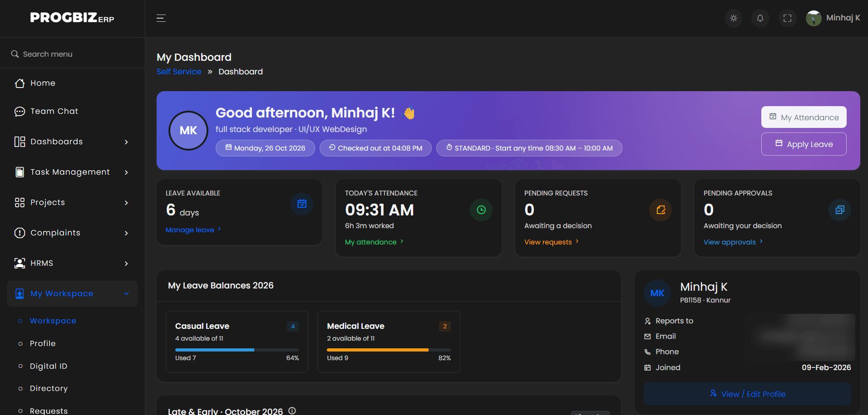The width and height of the screenshot is (868, 415).
Task: Click the Pending Approvals blue icon
Action: coord(840,210)
